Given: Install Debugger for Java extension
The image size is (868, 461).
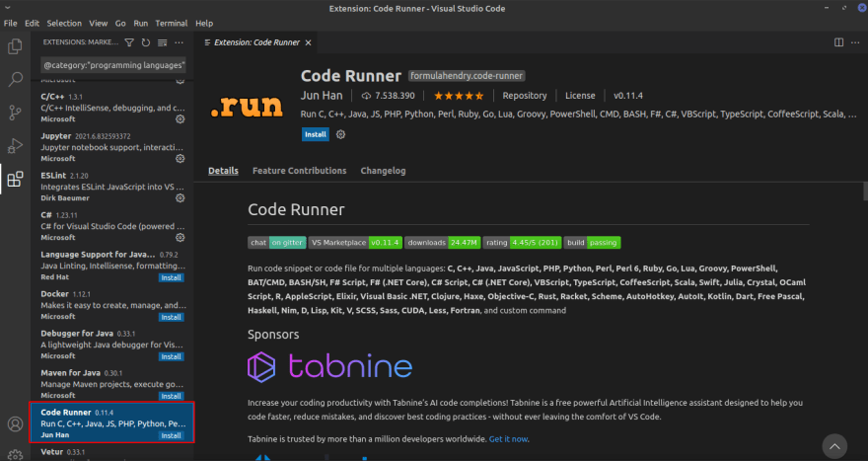Looking at the screenshot, I should point(171,356).
